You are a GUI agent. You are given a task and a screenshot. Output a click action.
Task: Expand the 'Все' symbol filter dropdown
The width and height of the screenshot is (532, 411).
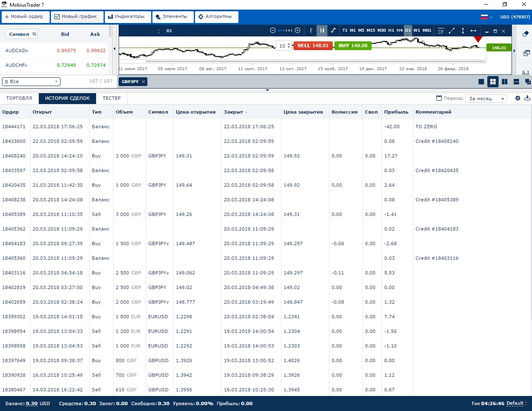[x=31, y=81]
